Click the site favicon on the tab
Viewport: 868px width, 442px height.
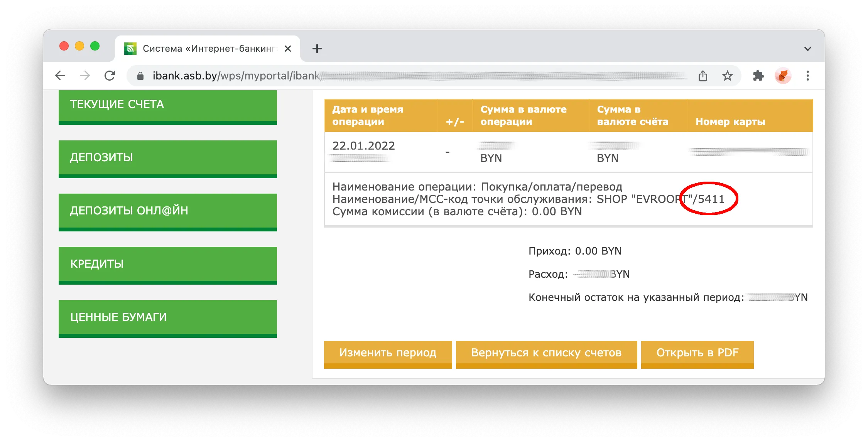pos(130,49)
